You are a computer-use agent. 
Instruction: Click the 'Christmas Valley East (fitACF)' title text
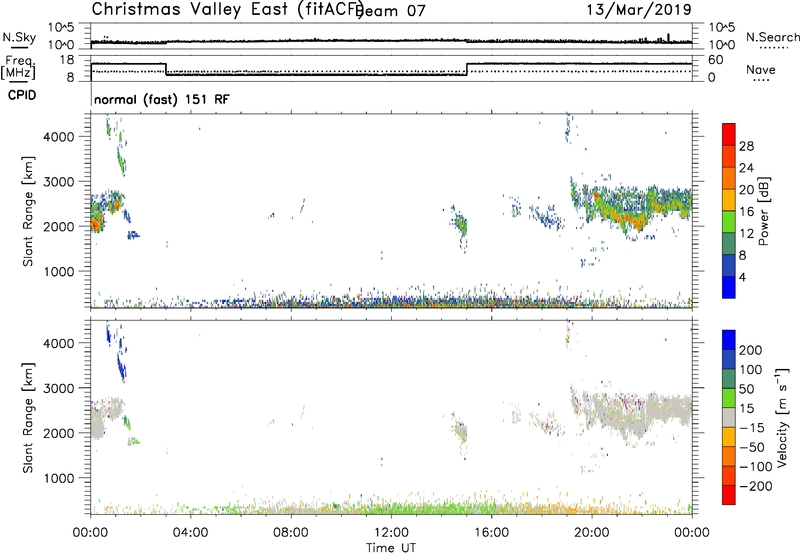click(x=228, y=10)
